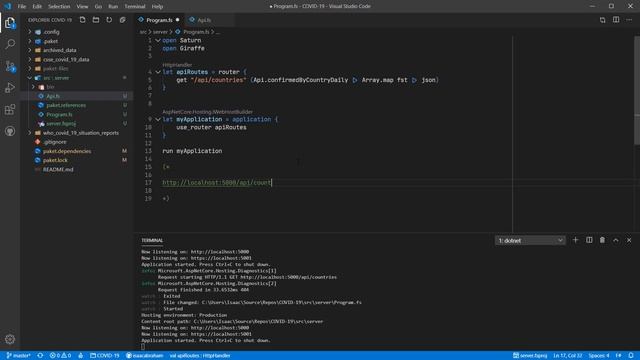Open the editor More Actions menu
The image size is (640, 360).
(x=629, y=20)
